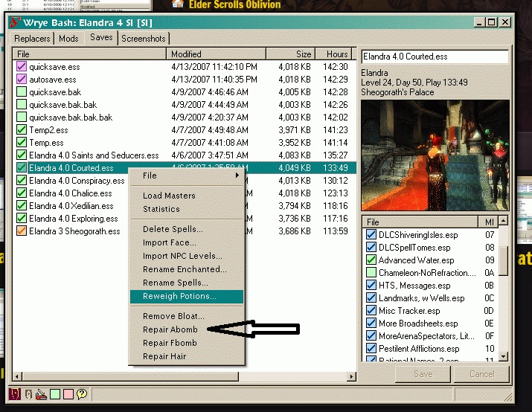Click the Wrye Bash title bar icon
Image resolution: width=532 pixels, height=412 pixels.
[16, 22]
